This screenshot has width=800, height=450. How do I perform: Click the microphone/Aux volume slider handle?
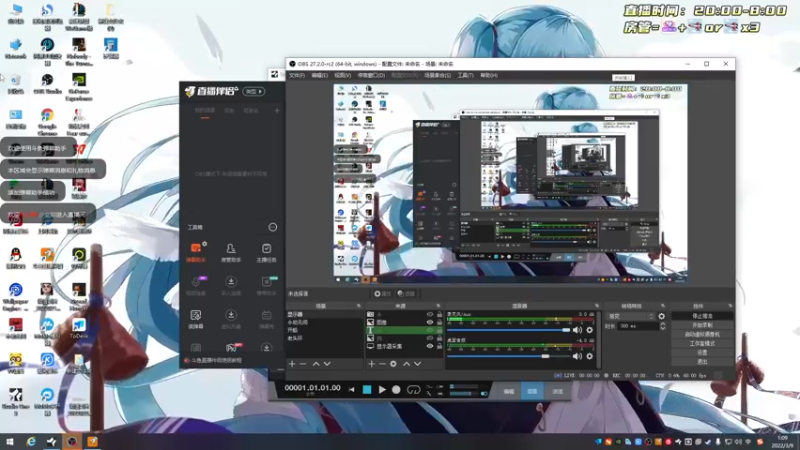click(566, 330)
